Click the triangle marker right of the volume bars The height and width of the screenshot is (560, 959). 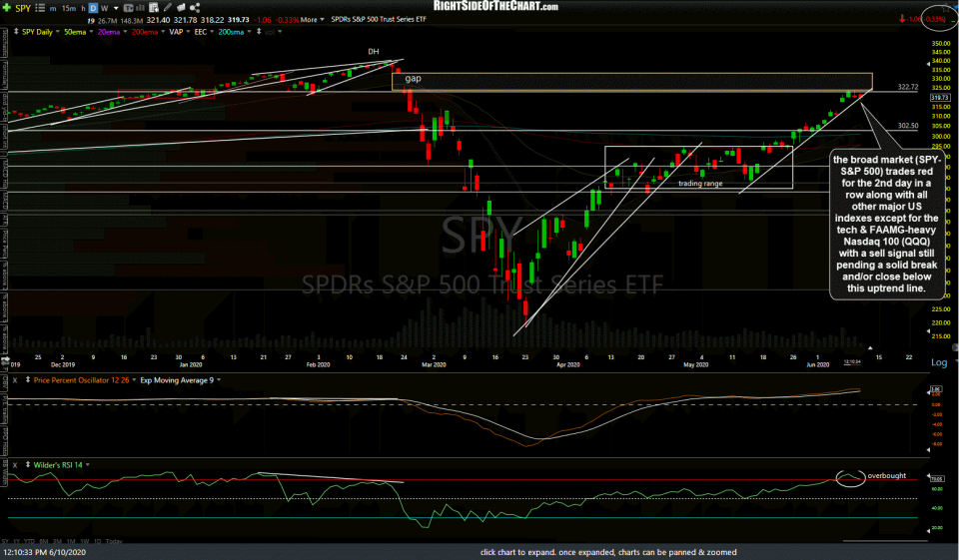pos(870,347)
